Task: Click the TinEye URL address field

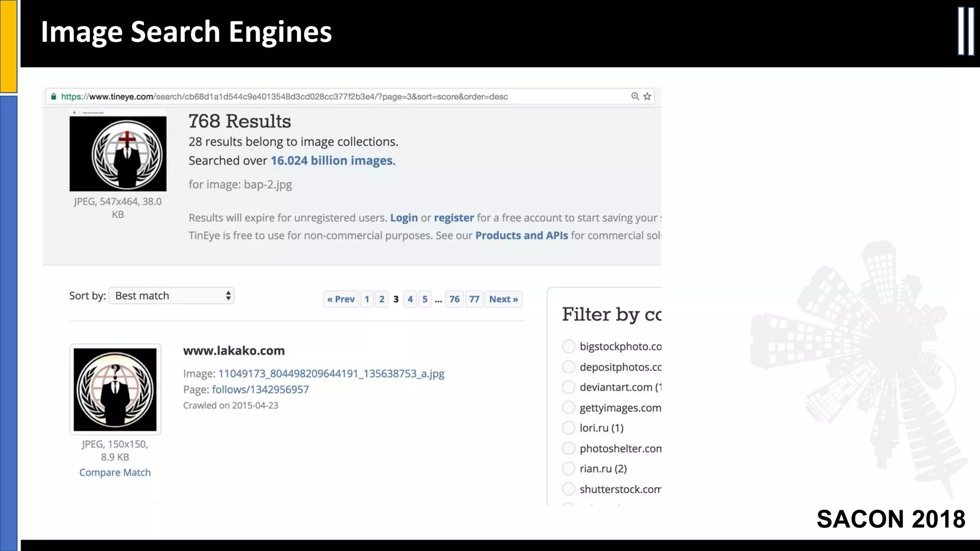Action: point(350,97)
